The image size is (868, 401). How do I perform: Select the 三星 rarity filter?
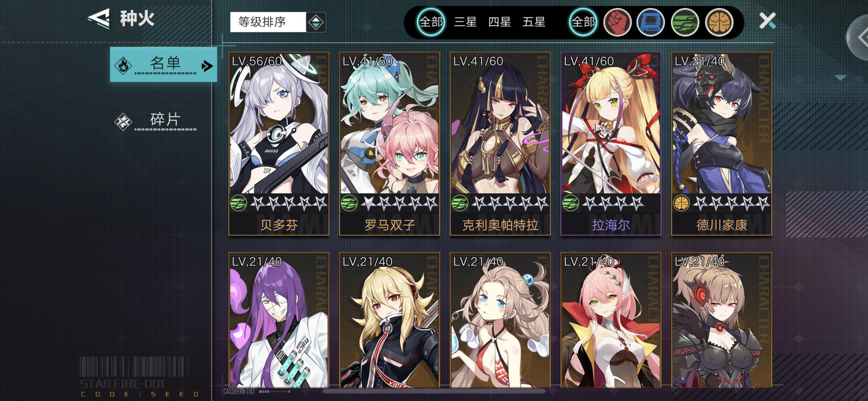(465, 22)
